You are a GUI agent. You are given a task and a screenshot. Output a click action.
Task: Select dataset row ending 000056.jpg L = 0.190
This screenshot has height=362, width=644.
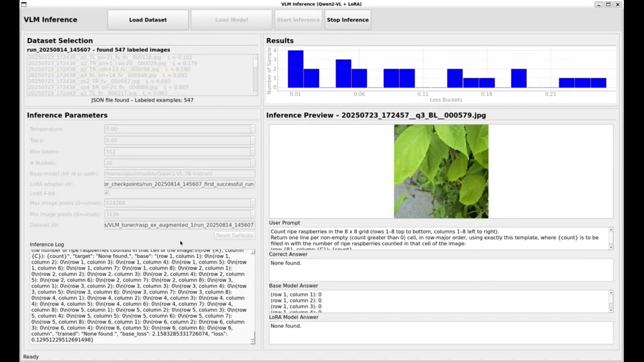(140, 69)
